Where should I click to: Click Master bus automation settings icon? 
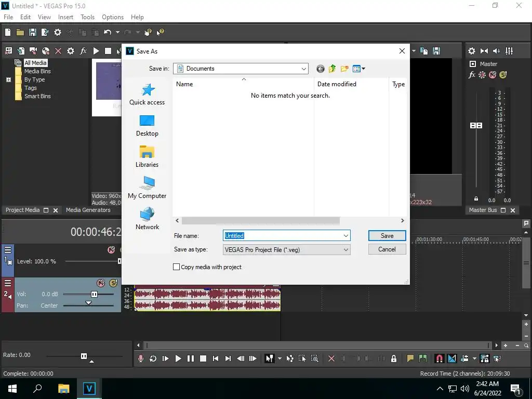pos(482,75)
